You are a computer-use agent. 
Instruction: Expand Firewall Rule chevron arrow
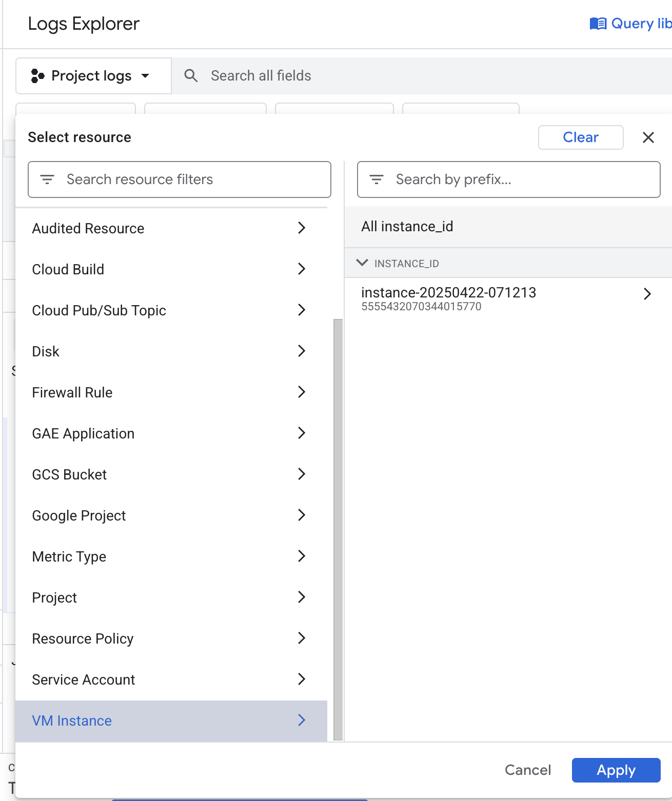point(302,392)
